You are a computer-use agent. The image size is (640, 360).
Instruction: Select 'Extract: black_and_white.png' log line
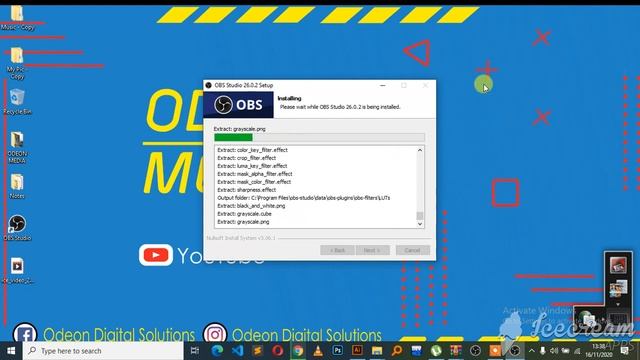point(251,206)
